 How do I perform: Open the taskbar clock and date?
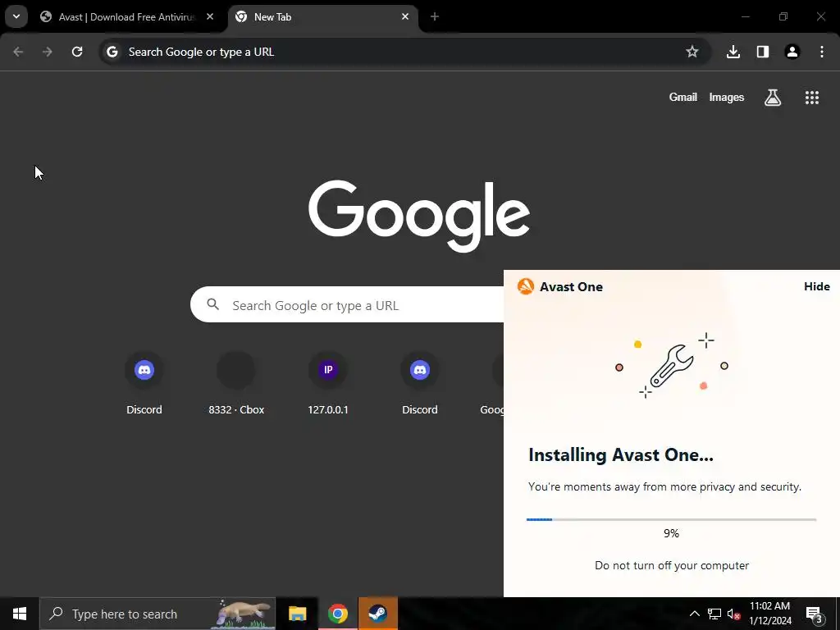coord(769,614)
